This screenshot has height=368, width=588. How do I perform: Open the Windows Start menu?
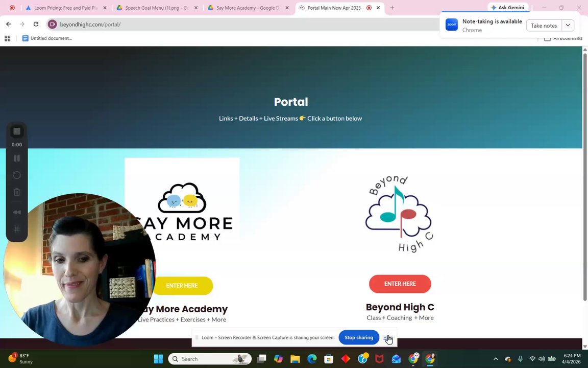click(x=158, y=359)
